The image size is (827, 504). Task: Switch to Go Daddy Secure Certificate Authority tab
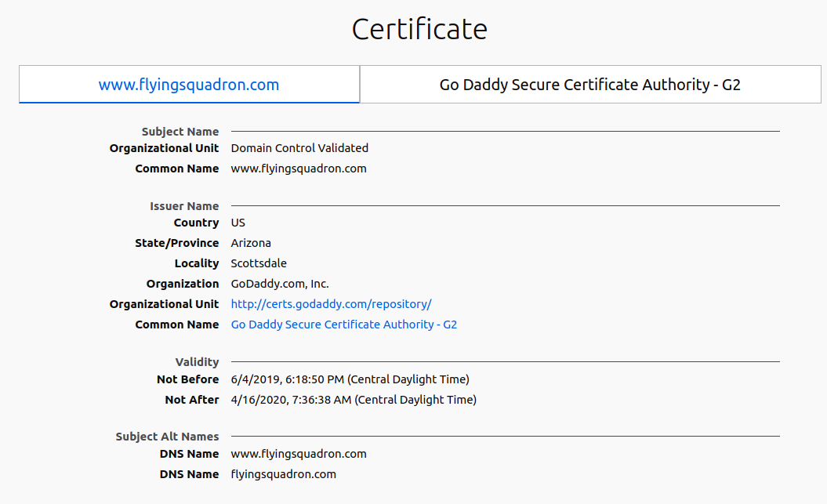(x=590, y=85)
